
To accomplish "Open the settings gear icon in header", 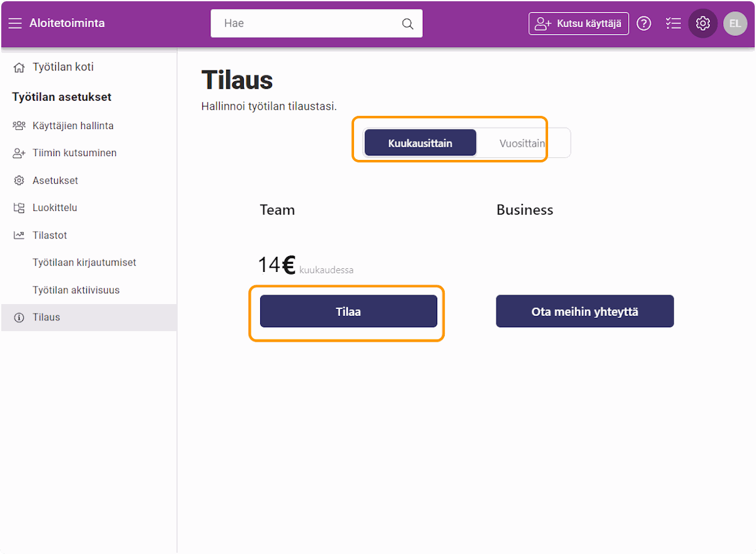I will point(703,24).
